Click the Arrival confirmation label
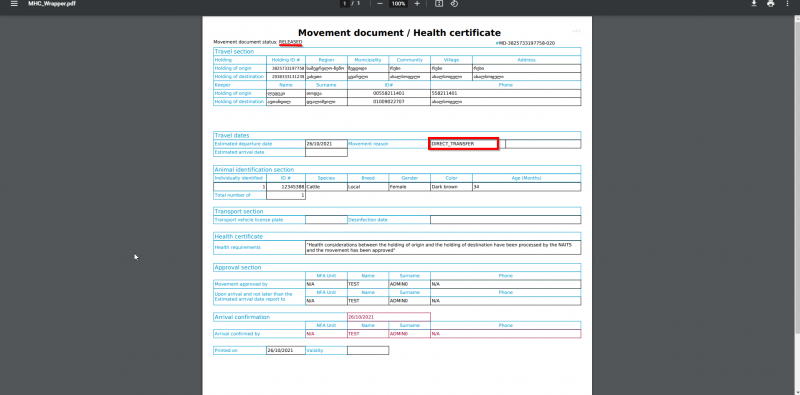800x395 pixels. [242, 317]
